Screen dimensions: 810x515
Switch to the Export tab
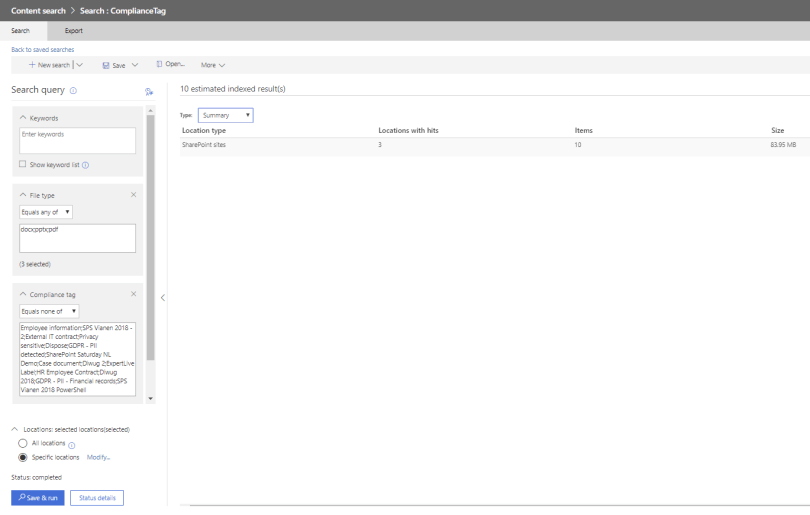coord(74,31)
